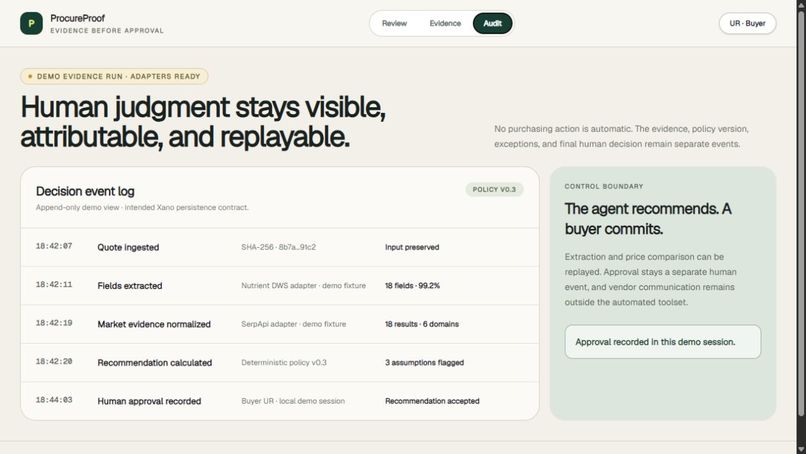
Task: Click the Decision event log heading
Action: coord(85,191)
